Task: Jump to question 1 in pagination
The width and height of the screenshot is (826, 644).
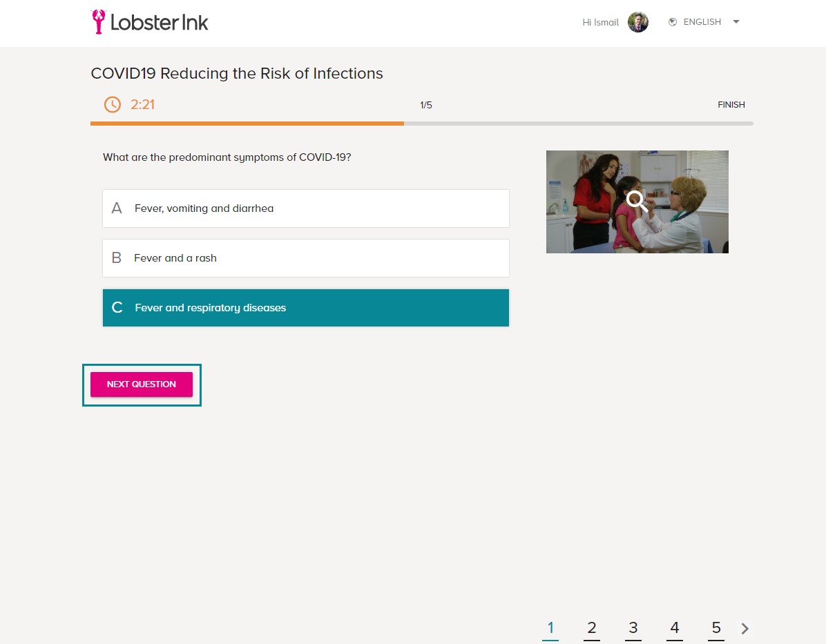Action: (550, 628)
